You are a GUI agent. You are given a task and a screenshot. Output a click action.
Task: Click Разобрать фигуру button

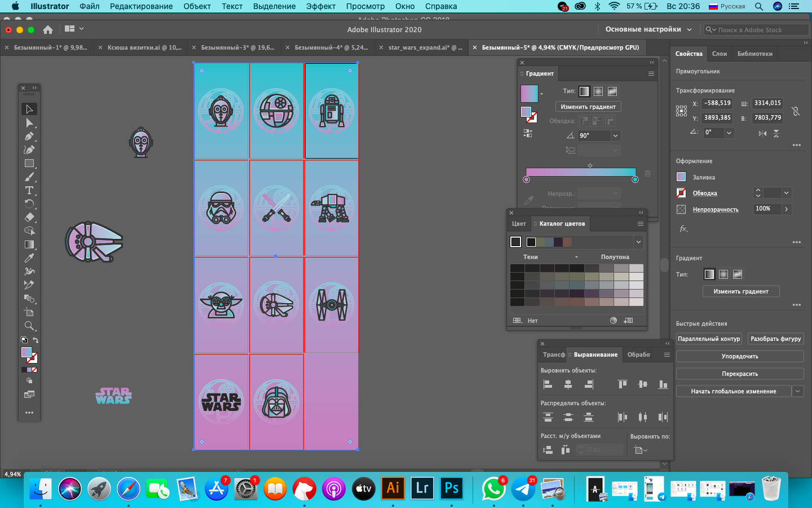[x=776, y=339]
